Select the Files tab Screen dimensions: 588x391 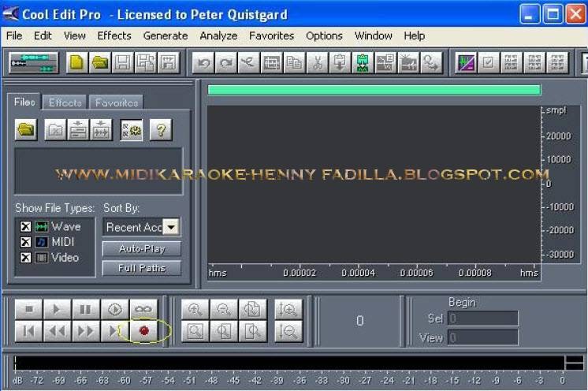coord(24,102)
